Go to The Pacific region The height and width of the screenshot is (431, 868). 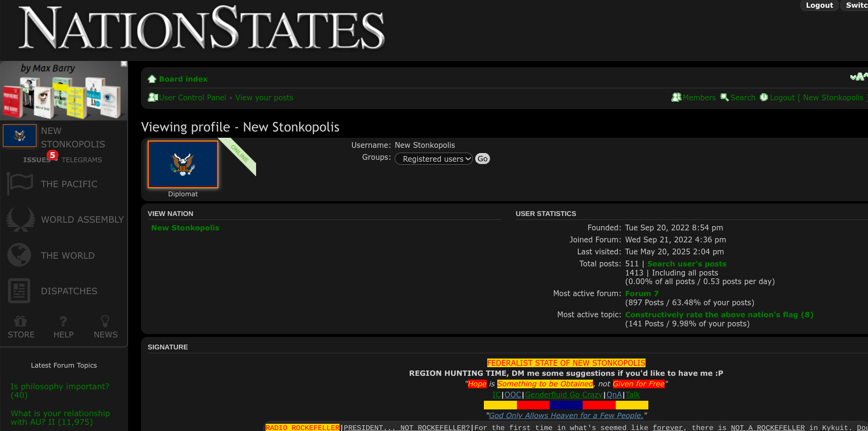tap(69, 184)
